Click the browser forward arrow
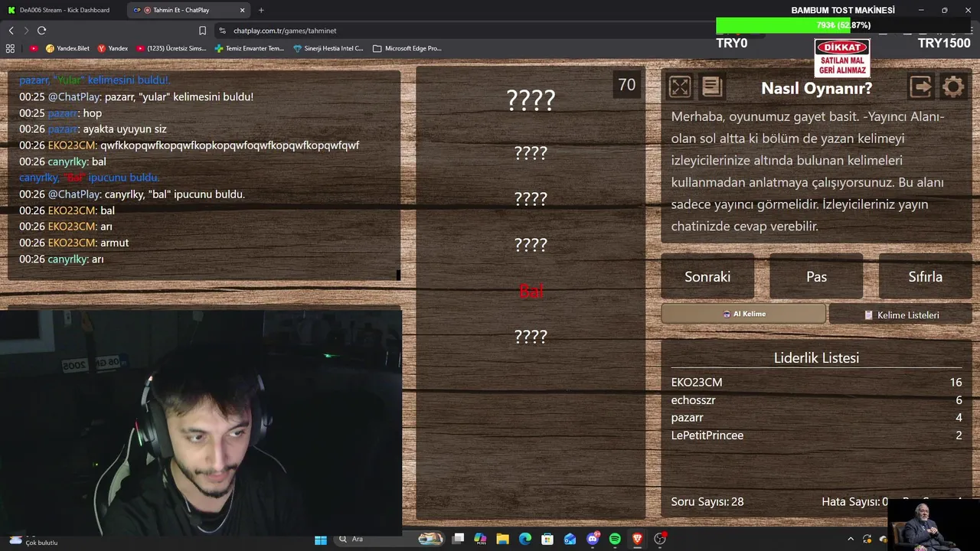This screenshot has height=551, width=980. (x=26, y=31)
